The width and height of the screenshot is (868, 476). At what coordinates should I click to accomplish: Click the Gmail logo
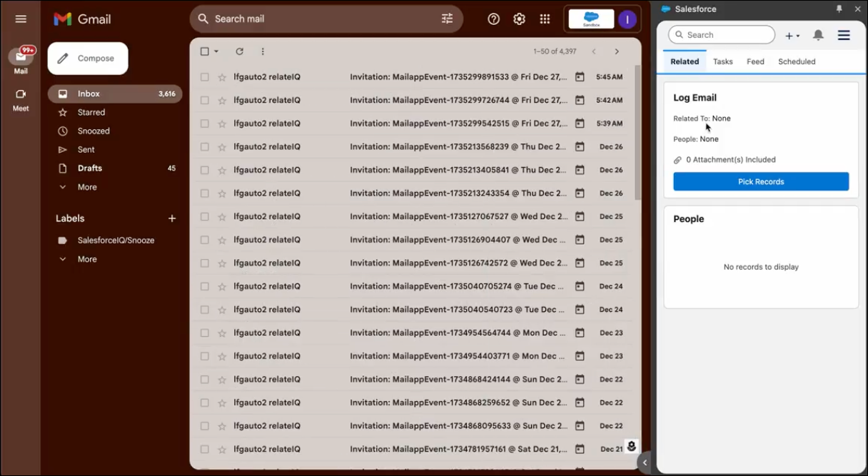(83, 19)
